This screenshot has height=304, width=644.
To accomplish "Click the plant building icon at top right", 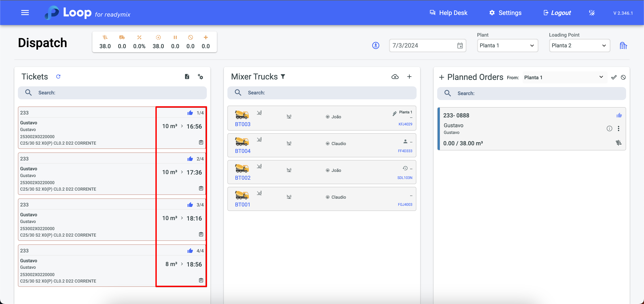I will [x=623, y=46].
